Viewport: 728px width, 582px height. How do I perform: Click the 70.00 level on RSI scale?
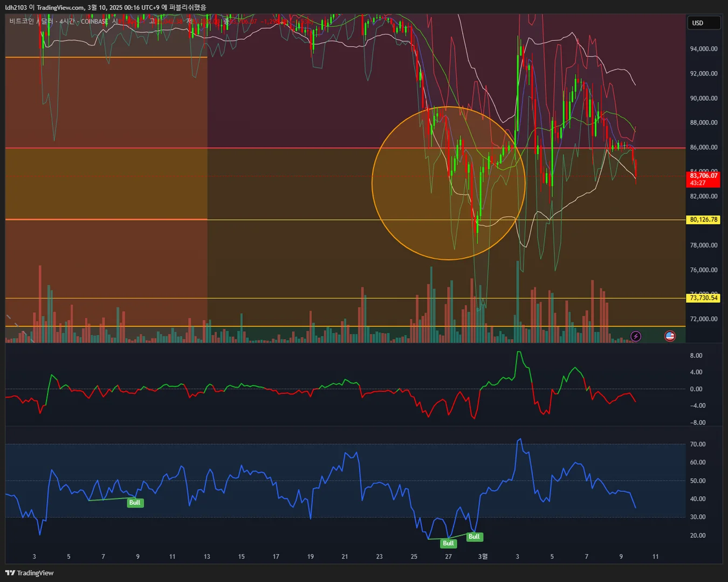click(698, 444)
